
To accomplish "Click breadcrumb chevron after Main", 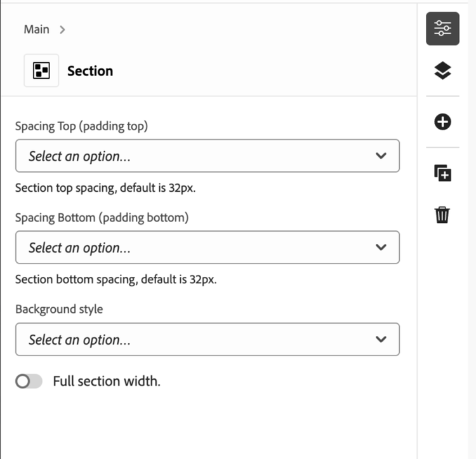I will point(62,30).
